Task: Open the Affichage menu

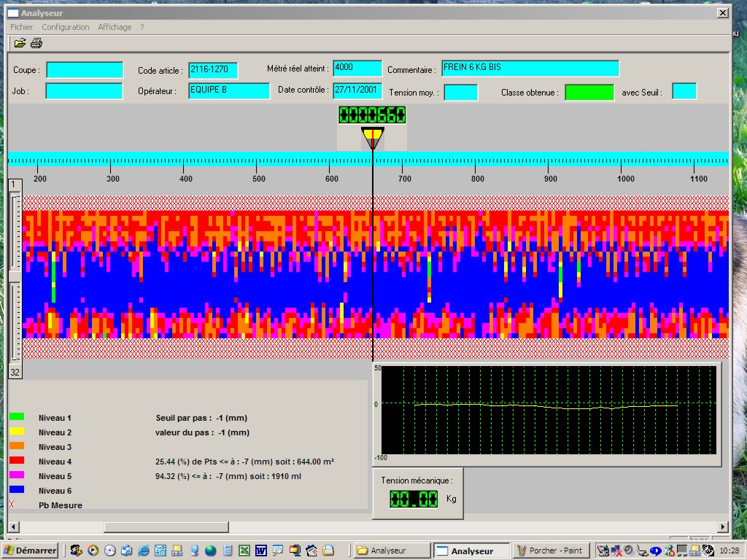Action: (115, 27)
